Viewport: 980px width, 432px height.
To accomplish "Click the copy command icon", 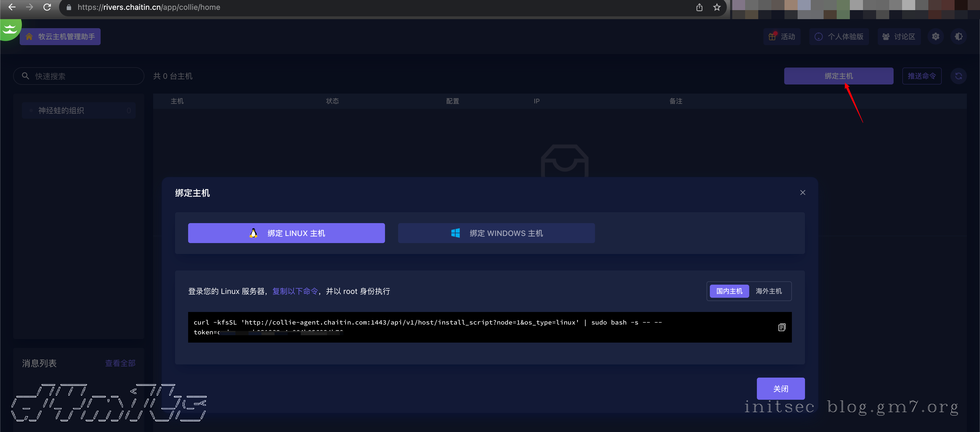I will pos(781,328).
